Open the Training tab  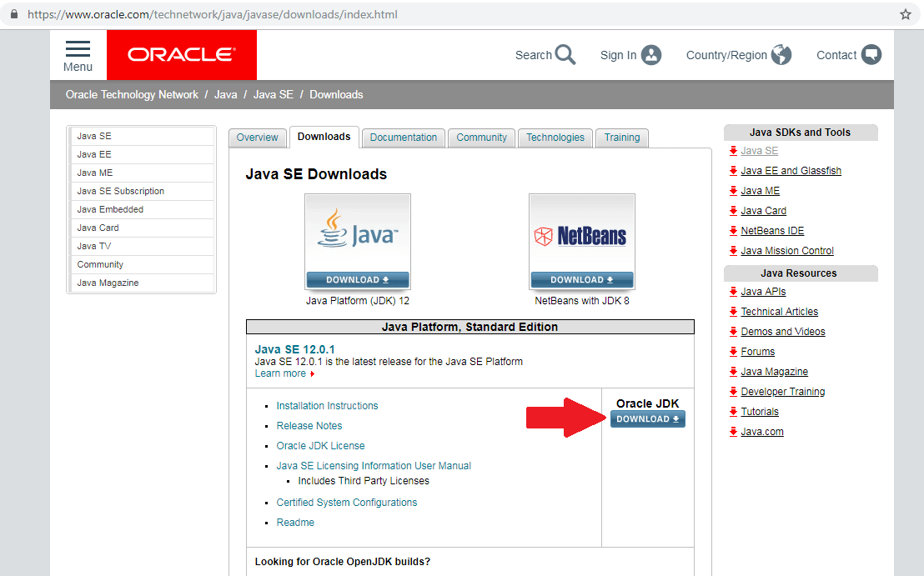point(622,138)
